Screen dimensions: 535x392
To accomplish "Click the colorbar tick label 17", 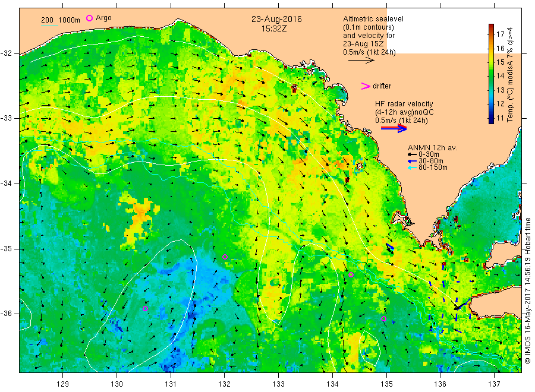I will coord(500,34).
